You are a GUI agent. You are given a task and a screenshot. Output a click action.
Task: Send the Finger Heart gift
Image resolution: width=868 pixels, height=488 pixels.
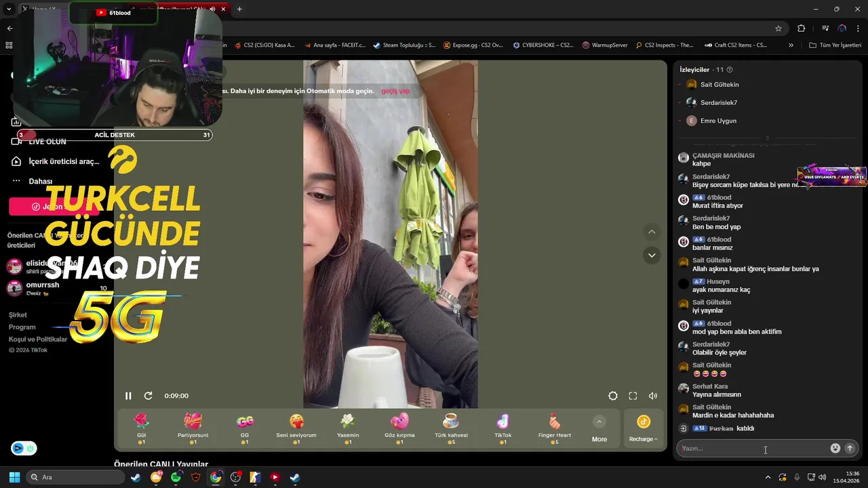(x=555, y=428)
